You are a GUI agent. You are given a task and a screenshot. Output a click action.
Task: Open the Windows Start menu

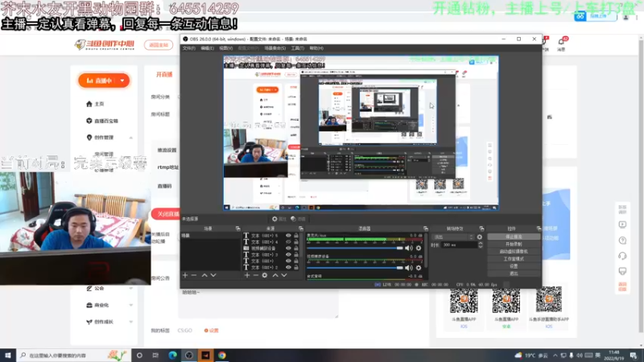8,356
